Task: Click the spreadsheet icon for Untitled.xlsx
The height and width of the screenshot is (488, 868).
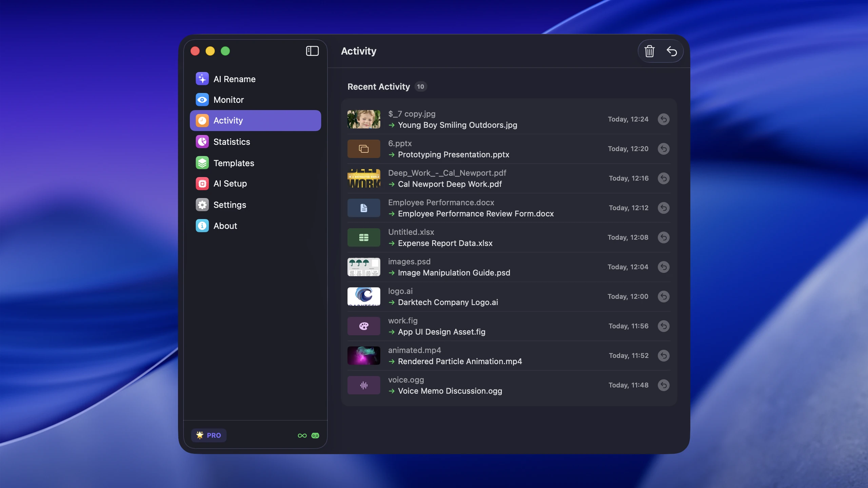Action: tap(364, 237)
